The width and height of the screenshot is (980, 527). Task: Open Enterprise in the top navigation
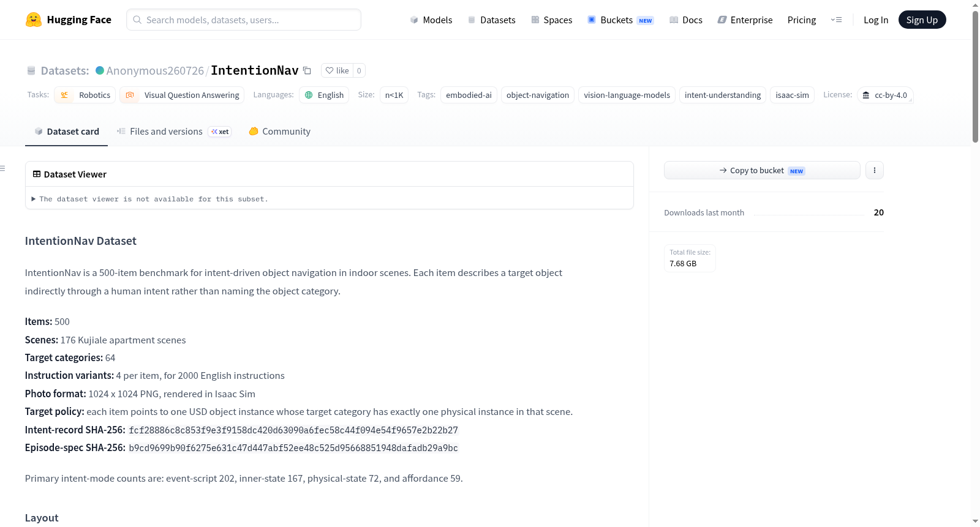click(x=745, y=20)
